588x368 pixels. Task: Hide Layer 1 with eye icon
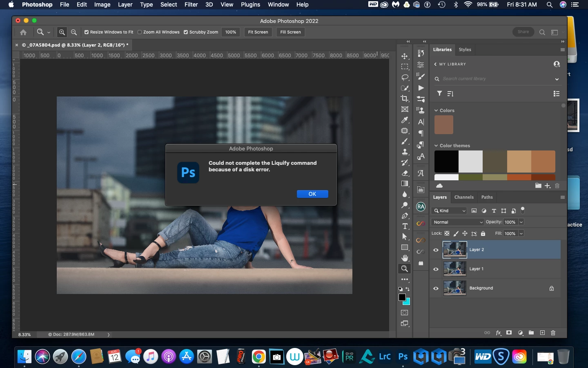coord(436,269)
